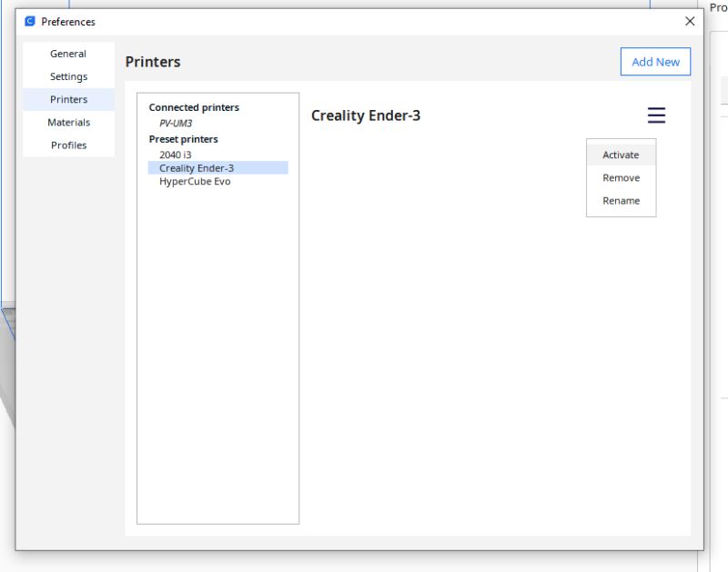Open the Profiles section
The height and width of the screenshot is (572, 728).
point(67,145)
